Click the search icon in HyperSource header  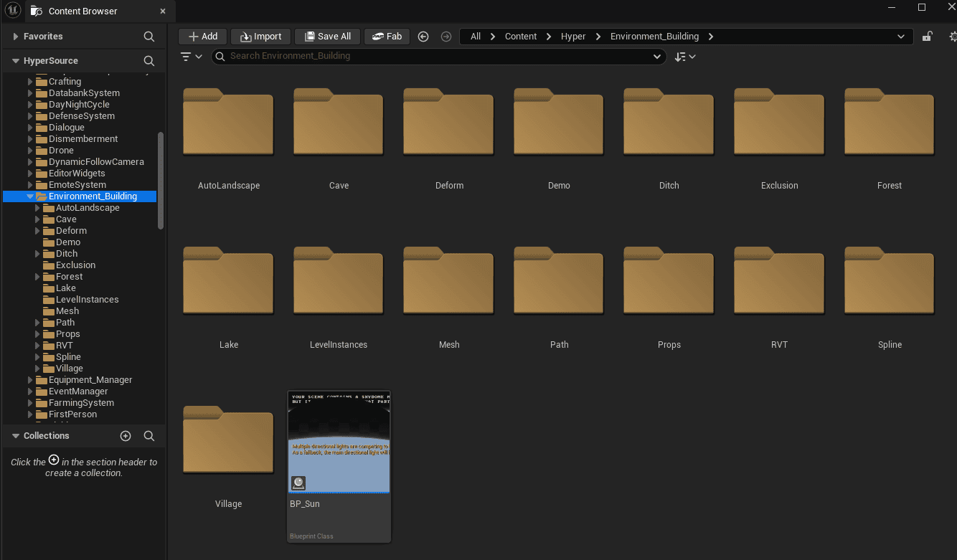pos(149,61)
